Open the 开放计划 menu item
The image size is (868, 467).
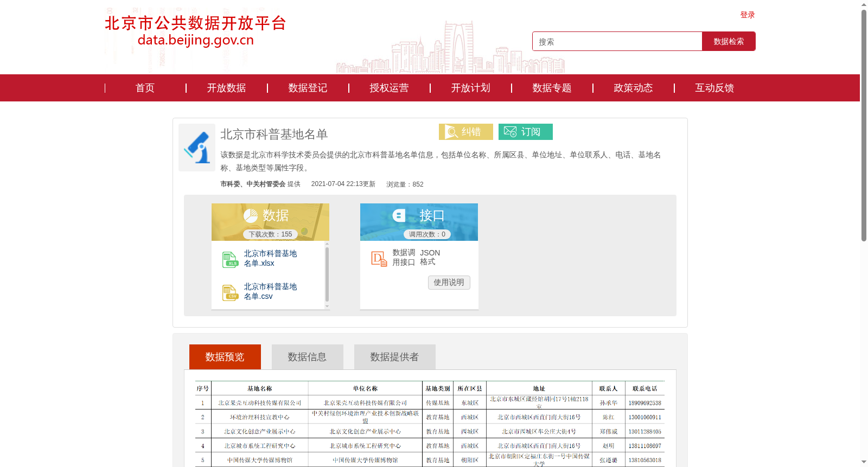(x=470, y=88)
